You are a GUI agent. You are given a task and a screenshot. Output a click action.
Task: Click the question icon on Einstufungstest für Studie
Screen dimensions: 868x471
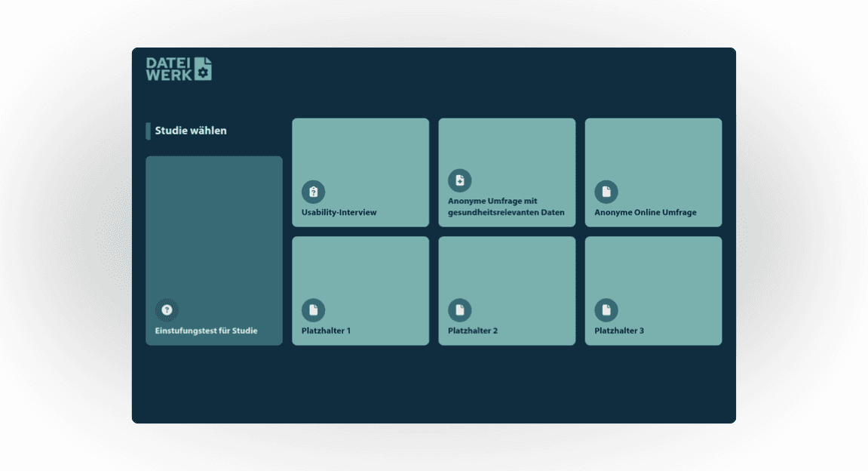167,309
